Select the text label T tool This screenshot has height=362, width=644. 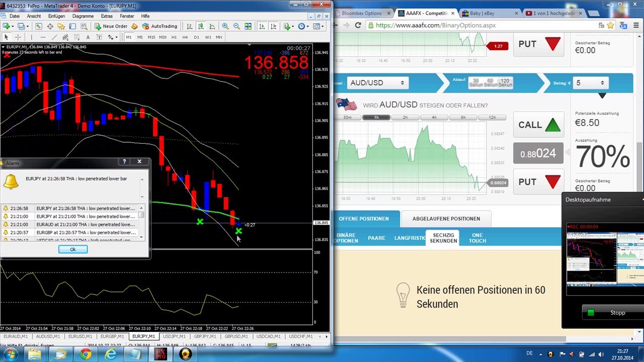pyautogui.click(x=99, y=37)
